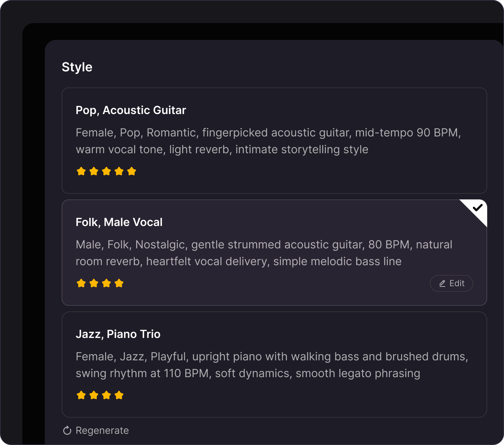Screen dimensions: 504x445
Task: Click the third star of Jazz rating
Action: (106, 395)
